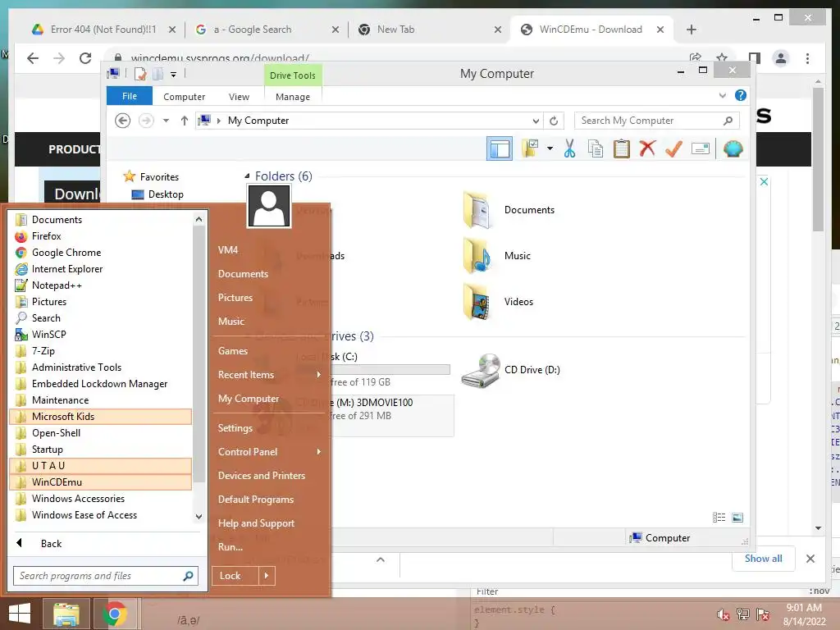Click the Up one level arrow
The image size is (840, 630).
click(x=185, y=121)
